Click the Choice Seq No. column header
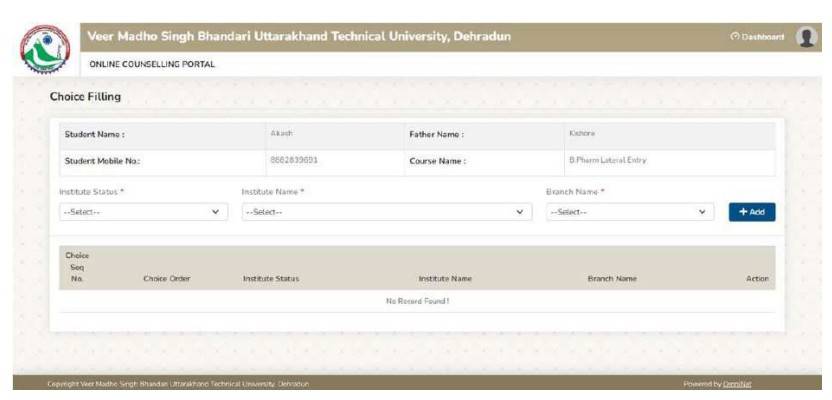 [77, 267]
